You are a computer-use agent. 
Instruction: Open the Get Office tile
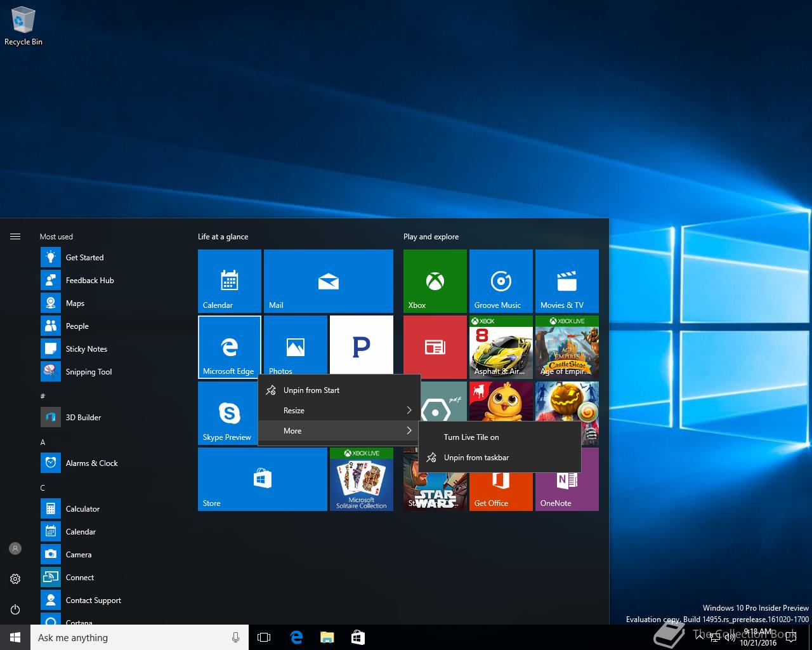501,491
